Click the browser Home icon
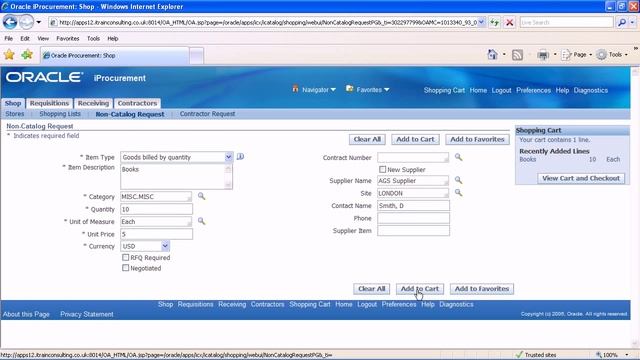Image resolution: width=640 pixels, height=360 pixels. (x=493, y=54)
